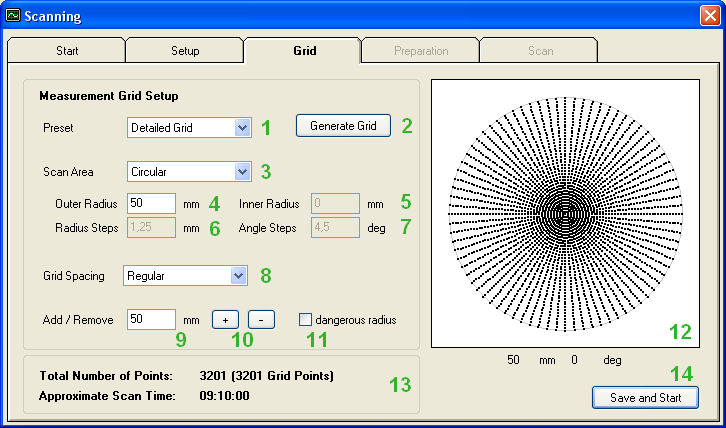Click the disabled Preparation tab
Screen dimensions: 726x428
[421, 51]
